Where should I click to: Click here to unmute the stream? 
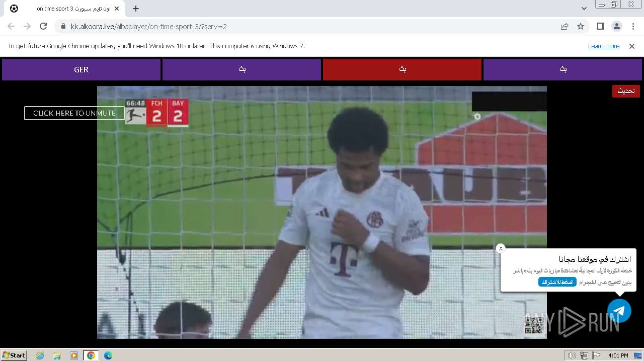click(x=74, y=113)
